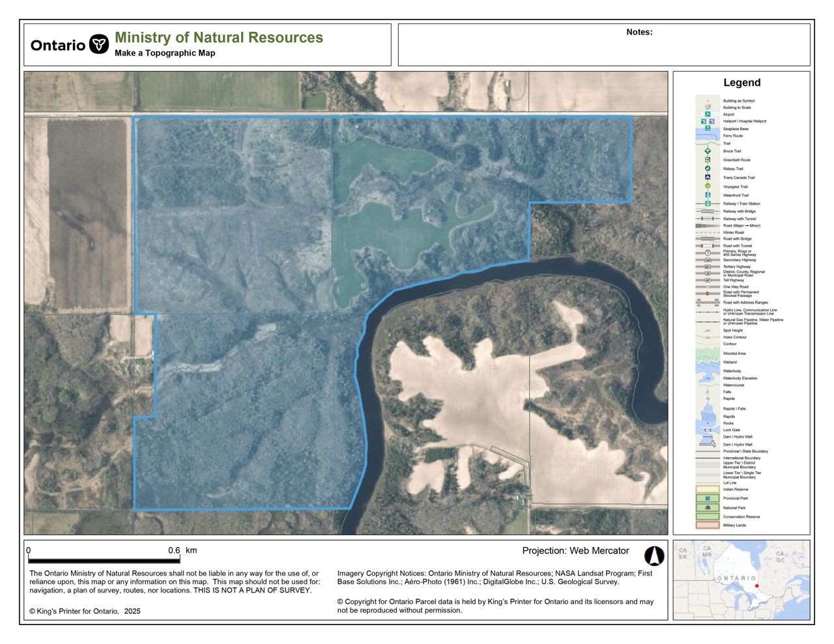The image size is (834, 644).
Task: Click the Ministry of Natural Resources title
Action: pyautogui.click(x=219, y=38)
